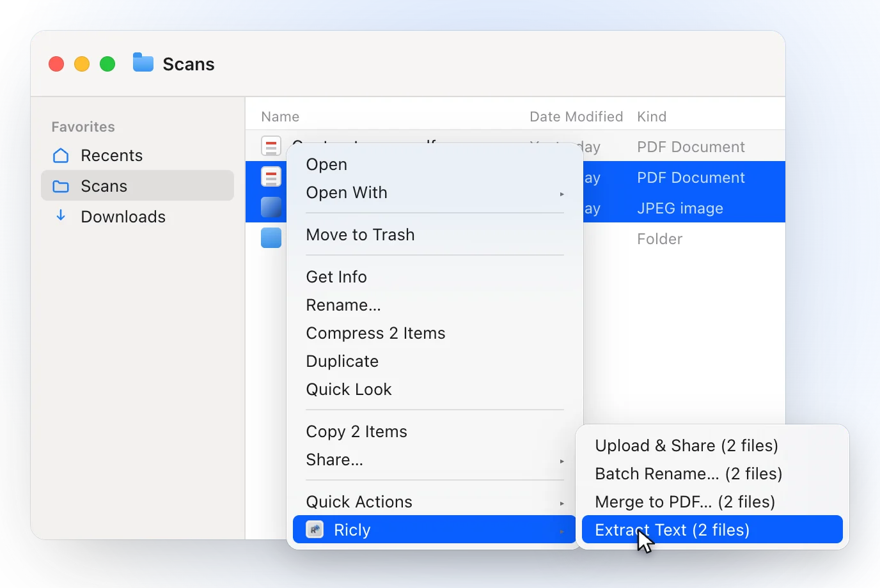
Task: Click the Scans folder icon in sidebar
Action: click(61, 186)
